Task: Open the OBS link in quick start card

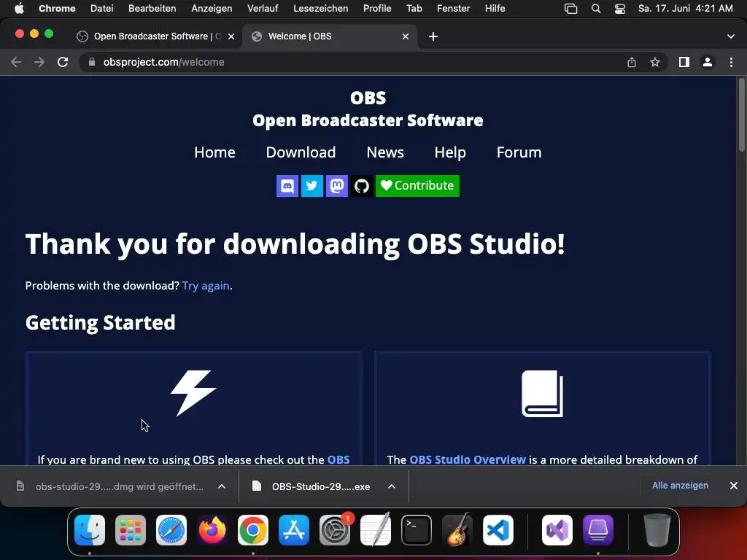Action: point(338,459)
